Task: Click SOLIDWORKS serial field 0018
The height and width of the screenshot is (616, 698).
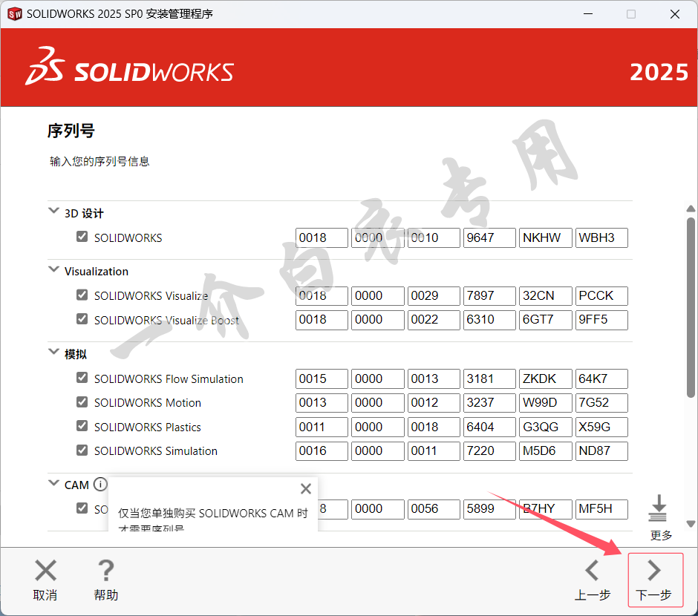Action: [x=322, y=238]
